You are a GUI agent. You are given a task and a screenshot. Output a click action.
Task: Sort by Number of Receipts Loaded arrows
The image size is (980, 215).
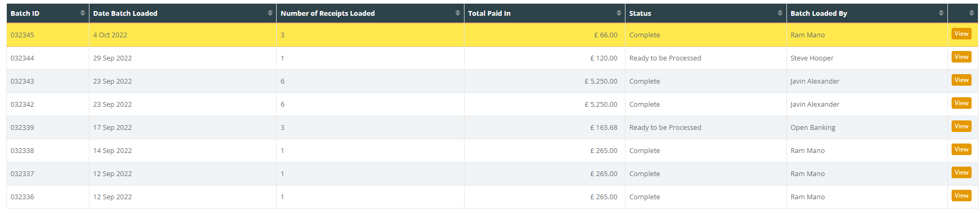pyautogui.click(x=458, y=13)
